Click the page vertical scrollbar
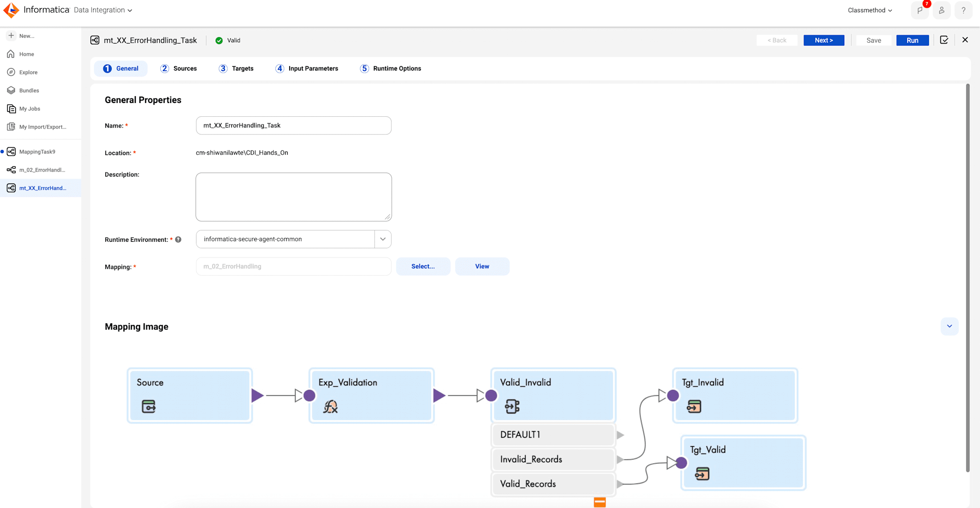Screen dimensions: 980x508 tap(968, 278)
